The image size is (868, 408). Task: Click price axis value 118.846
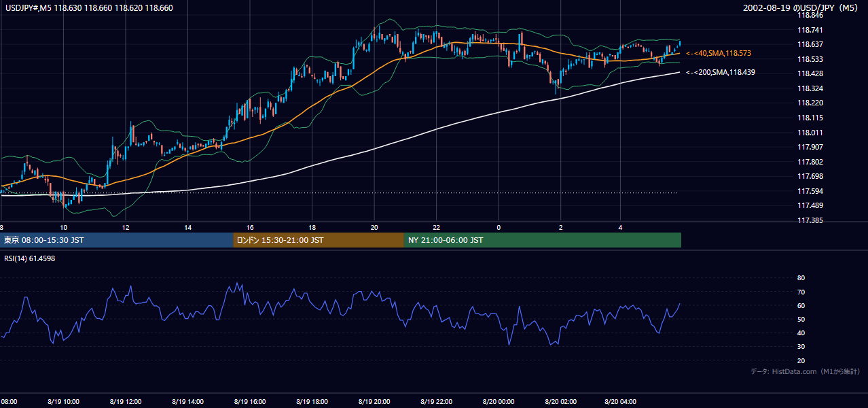click(811, 15)
